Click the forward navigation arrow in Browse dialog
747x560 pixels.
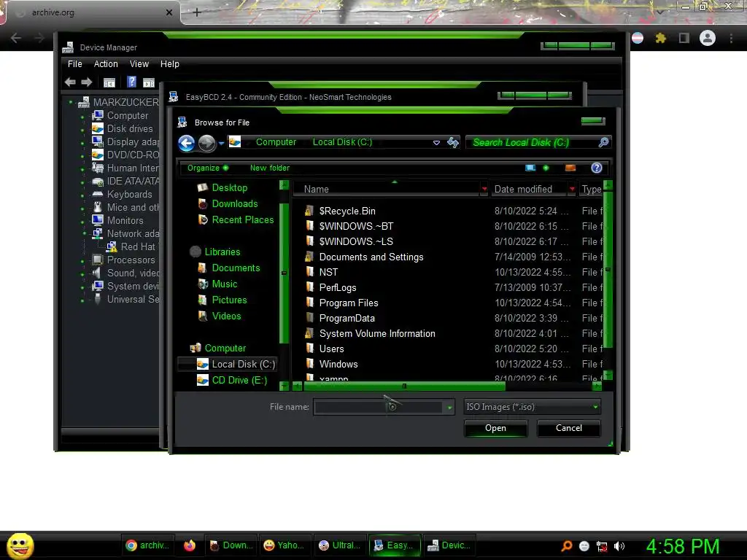(206, 143)
